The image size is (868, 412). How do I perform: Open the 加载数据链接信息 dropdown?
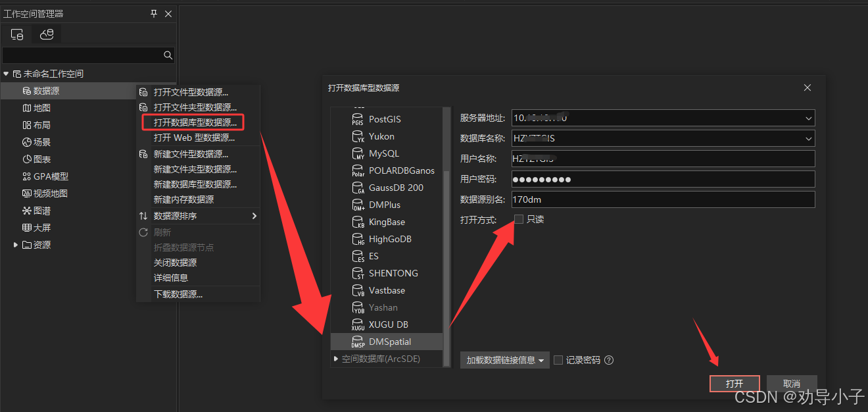504,360
